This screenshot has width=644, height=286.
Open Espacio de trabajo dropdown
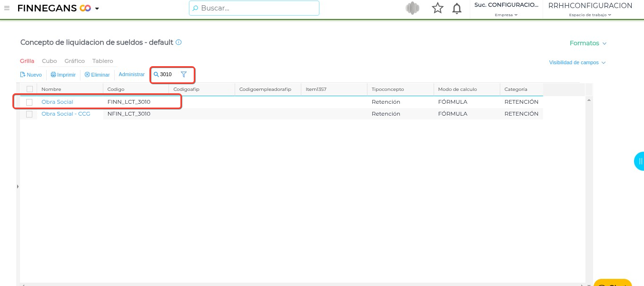[590, 15]
